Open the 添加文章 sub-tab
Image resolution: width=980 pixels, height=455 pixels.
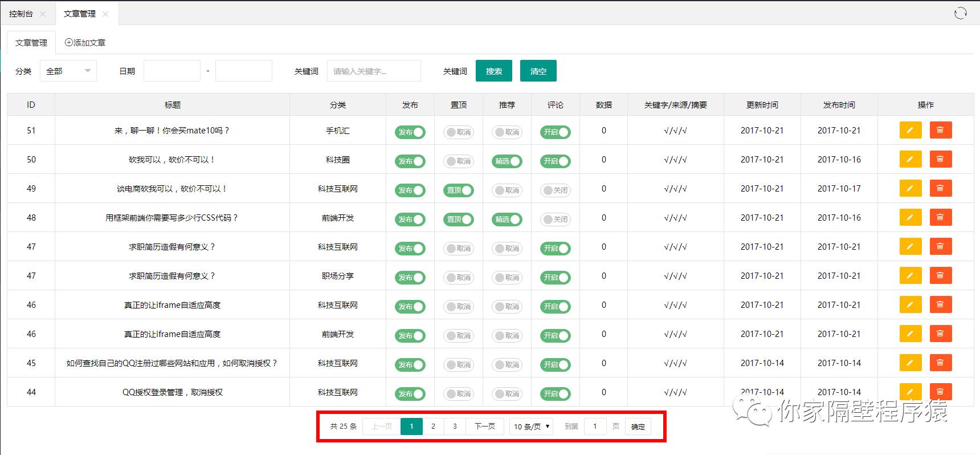coord(85,43)
